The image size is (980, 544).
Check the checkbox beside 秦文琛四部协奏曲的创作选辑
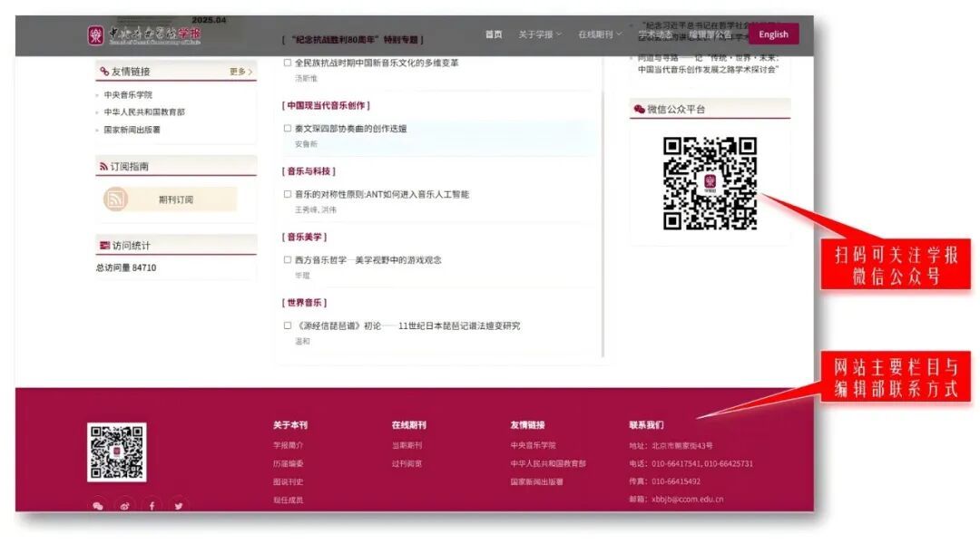point(288,129)
